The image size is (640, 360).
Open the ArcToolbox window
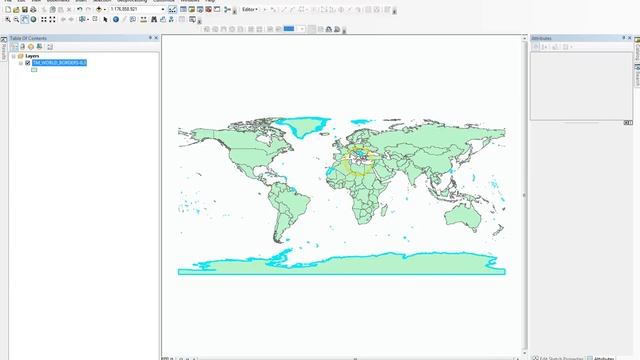209,9
